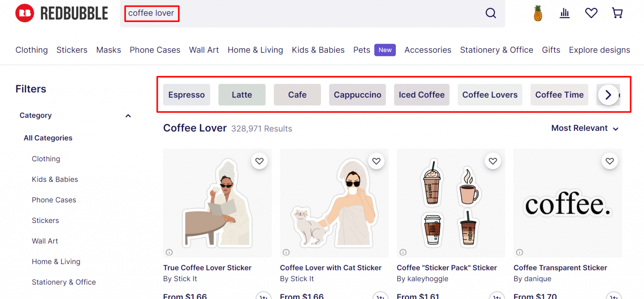Viewport: 644px width, 299px height.
Task: Click the Stick It artist link
Action: coord(180,278)
